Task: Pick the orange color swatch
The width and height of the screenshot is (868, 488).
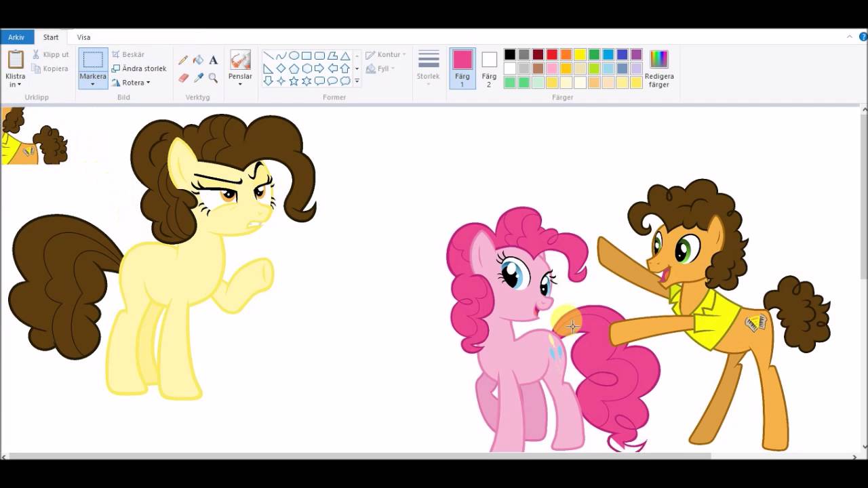Action: tap(566, 55)
